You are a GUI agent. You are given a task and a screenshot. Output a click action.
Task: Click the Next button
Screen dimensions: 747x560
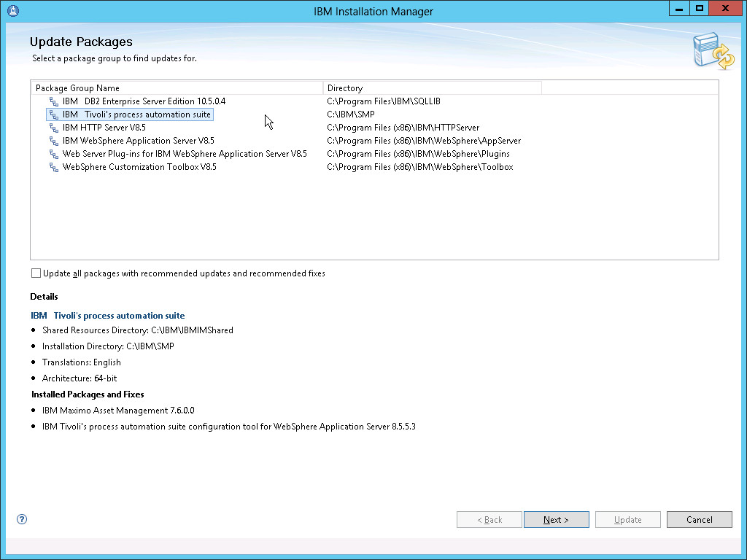click(556, 519)
